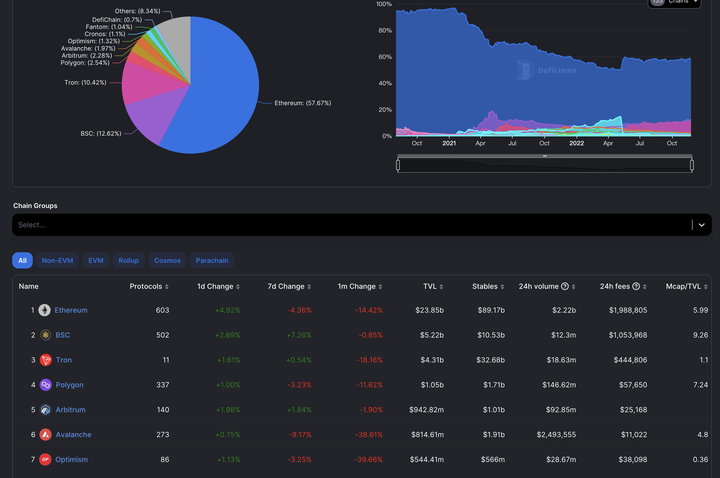Open the Optimism chain link
Screen dimensions: 720x478
[71, 459]
